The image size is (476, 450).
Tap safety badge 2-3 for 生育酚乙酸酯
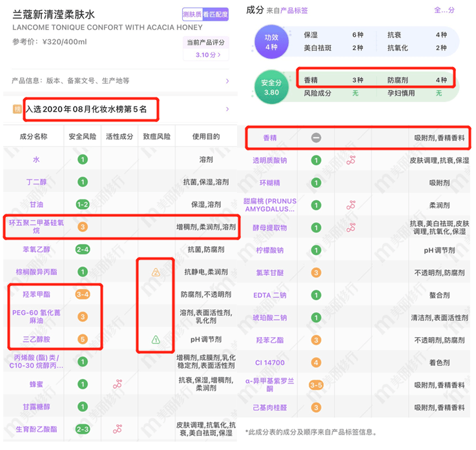(83, 429)
